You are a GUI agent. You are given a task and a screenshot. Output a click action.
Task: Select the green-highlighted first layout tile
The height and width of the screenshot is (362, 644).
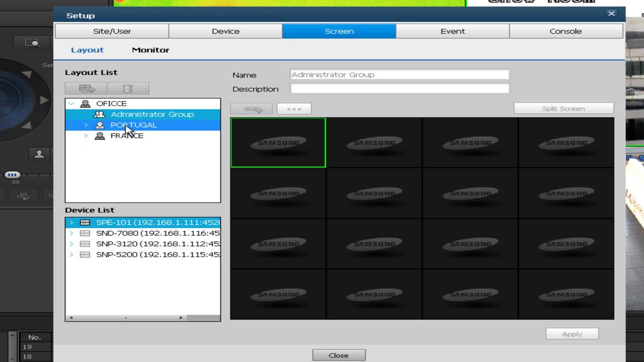coord(278,142)
